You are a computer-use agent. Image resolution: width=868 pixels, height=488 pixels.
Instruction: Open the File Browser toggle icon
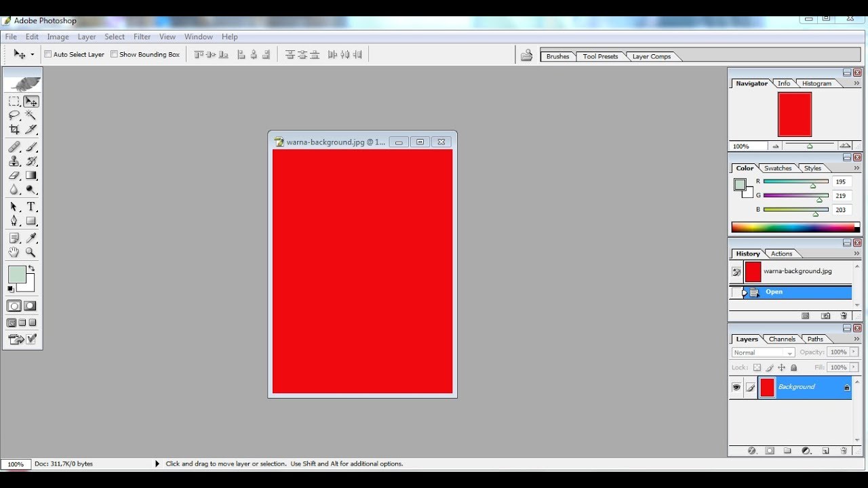pos(526,56)
